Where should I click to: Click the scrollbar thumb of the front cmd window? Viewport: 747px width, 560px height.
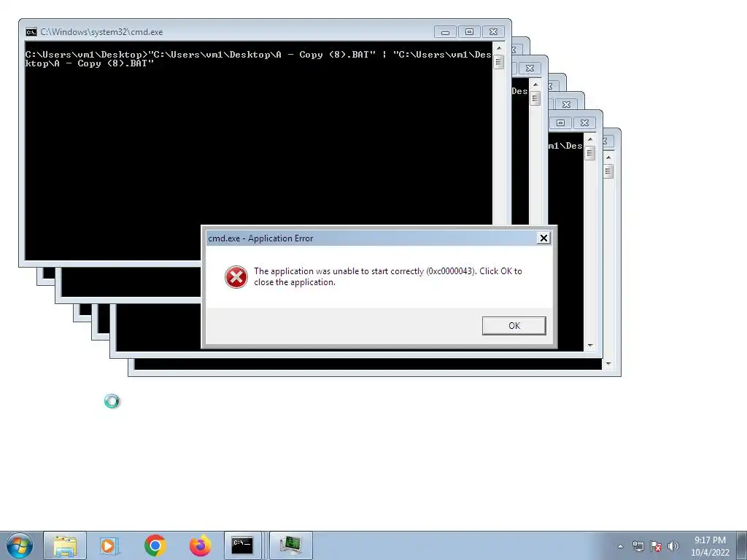499,62
